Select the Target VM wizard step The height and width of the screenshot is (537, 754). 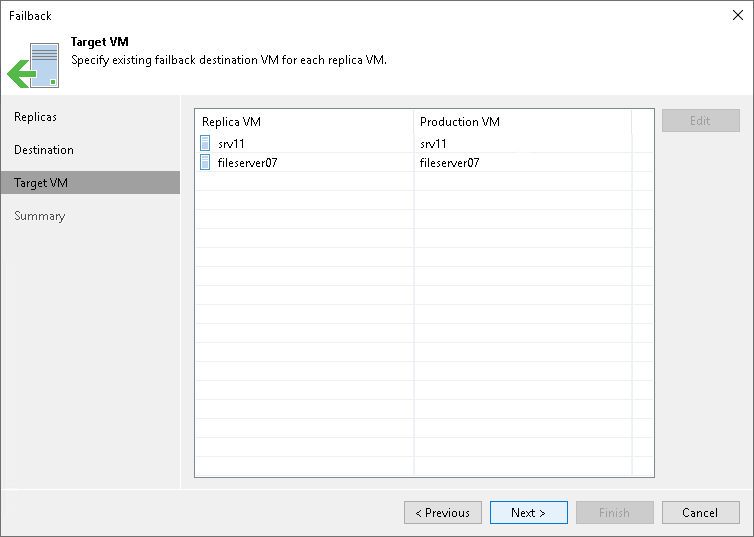[41, 183]
